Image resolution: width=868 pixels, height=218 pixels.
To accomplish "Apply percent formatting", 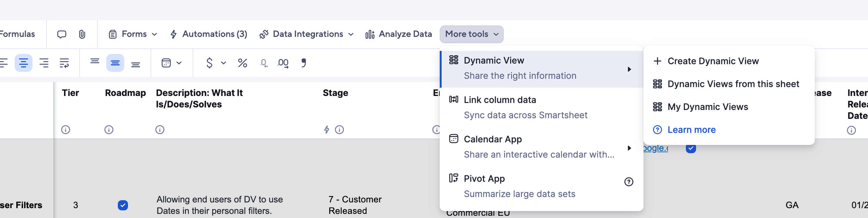I will 242,63.
